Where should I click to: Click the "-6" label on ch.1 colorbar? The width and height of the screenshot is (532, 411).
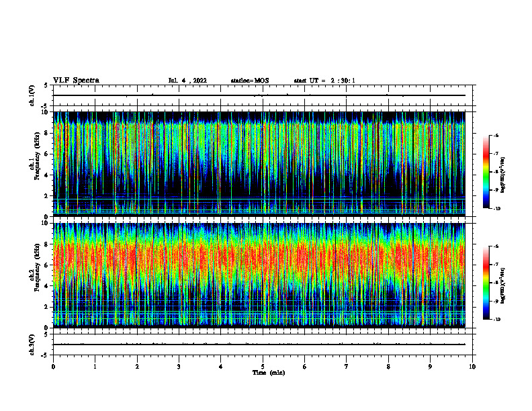[x=496, y=135]
